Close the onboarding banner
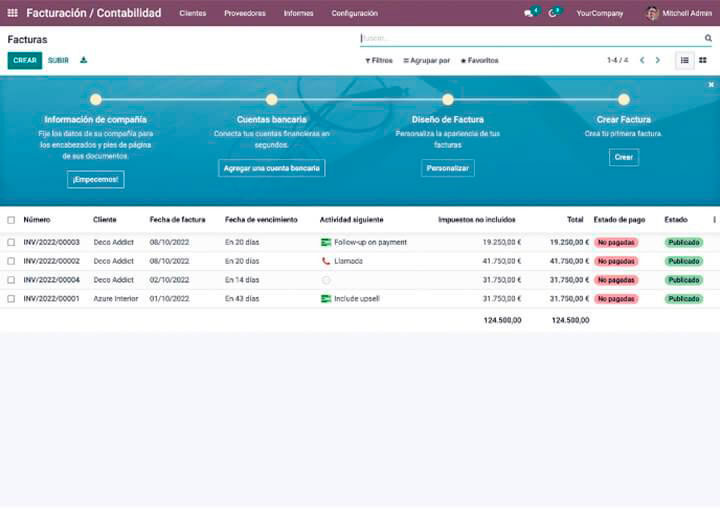The image size is (720, 516). click(711, 85)
